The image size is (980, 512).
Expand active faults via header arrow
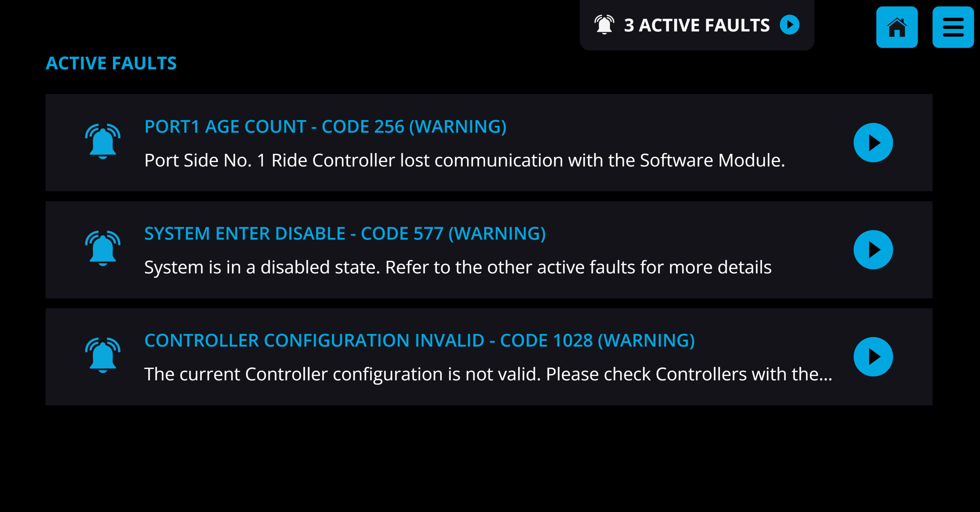(x=790, y=25)
